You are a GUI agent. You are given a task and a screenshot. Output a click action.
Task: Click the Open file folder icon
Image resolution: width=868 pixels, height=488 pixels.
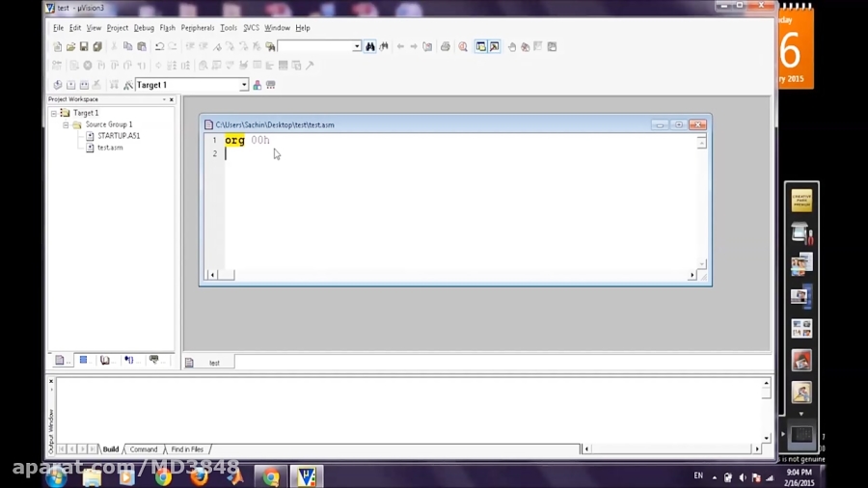[70, 47]
